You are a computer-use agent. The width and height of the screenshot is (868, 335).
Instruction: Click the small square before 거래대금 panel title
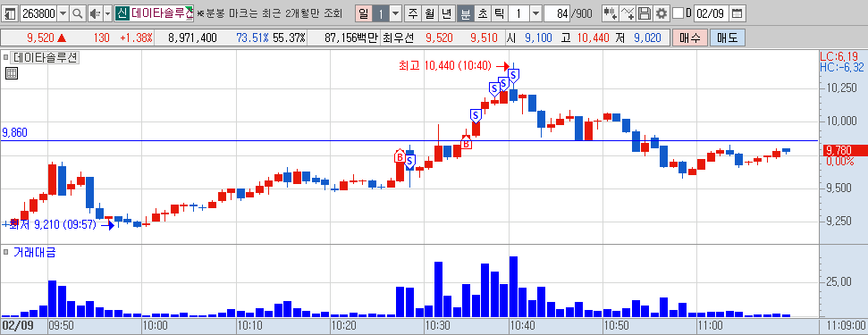[x=5, y=253]
